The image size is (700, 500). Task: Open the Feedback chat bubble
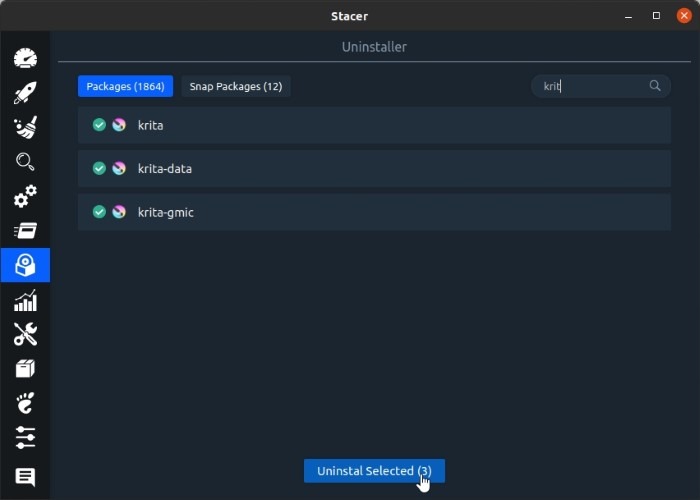pos(25,477)
